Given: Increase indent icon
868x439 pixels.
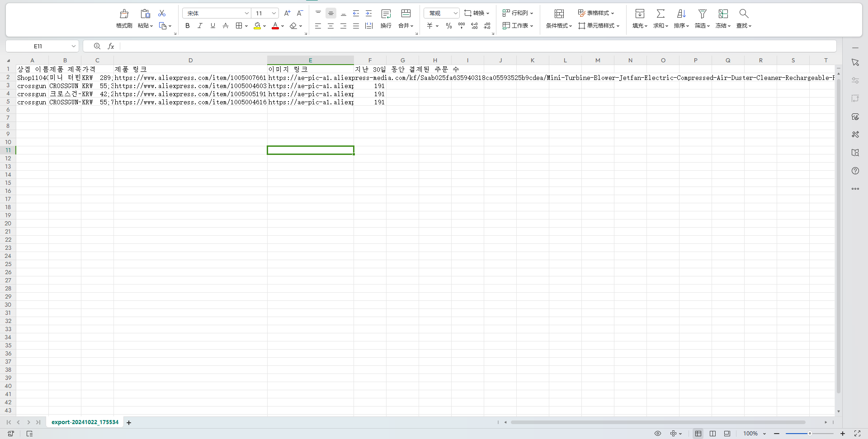Looking at the screenshot, I should (x=369, y=14).
